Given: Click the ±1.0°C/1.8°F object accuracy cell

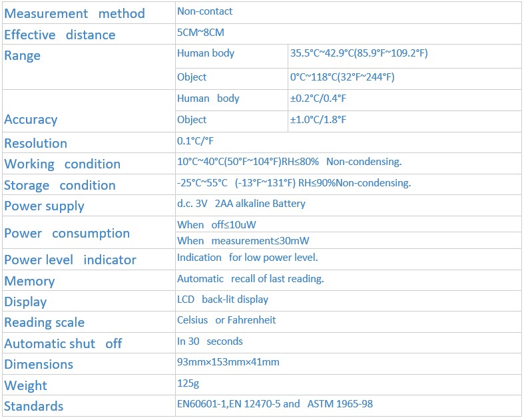Looking at the screenshot, I should (x=318, y=120).
